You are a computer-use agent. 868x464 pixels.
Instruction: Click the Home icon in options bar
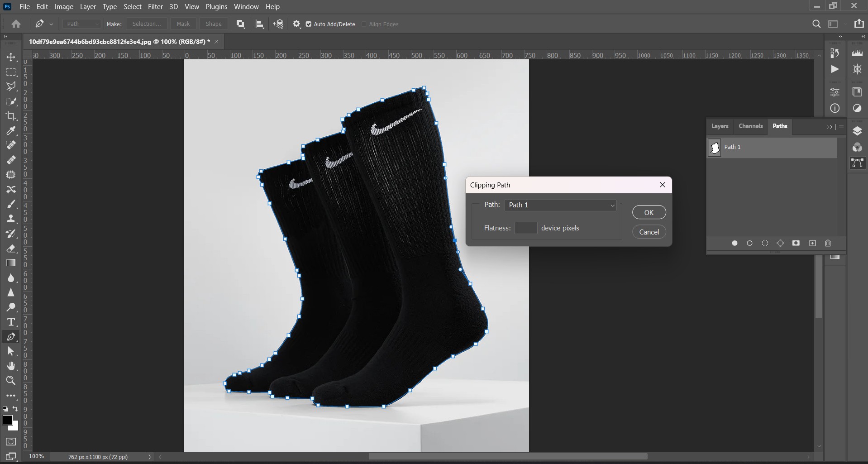(16, 24)
